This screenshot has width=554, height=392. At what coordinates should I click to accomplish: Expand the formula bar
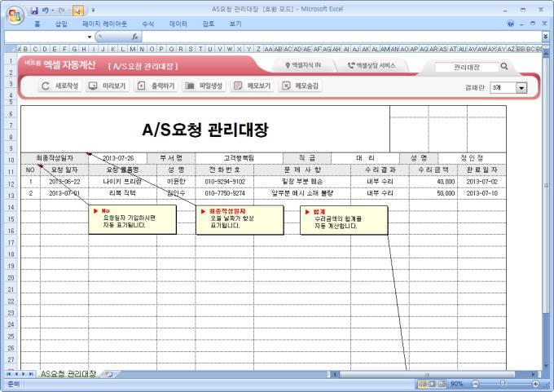[x=545, y=37]
